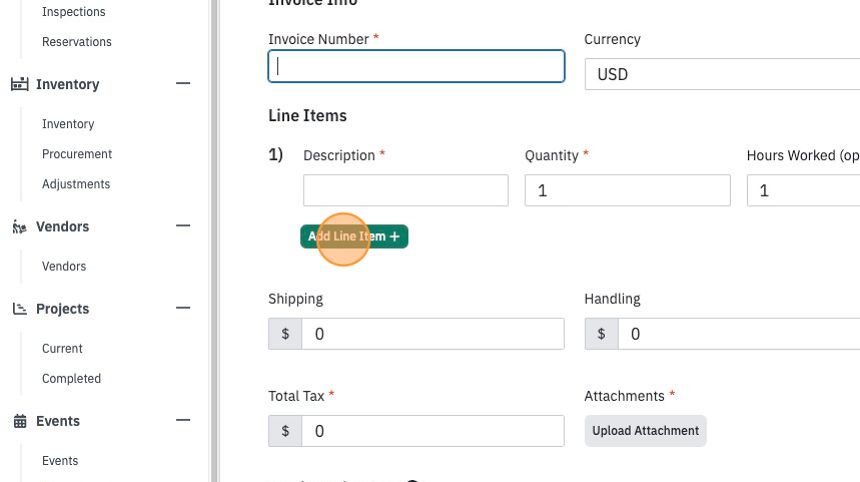Collapse the Vendors section

pos(183,225)
